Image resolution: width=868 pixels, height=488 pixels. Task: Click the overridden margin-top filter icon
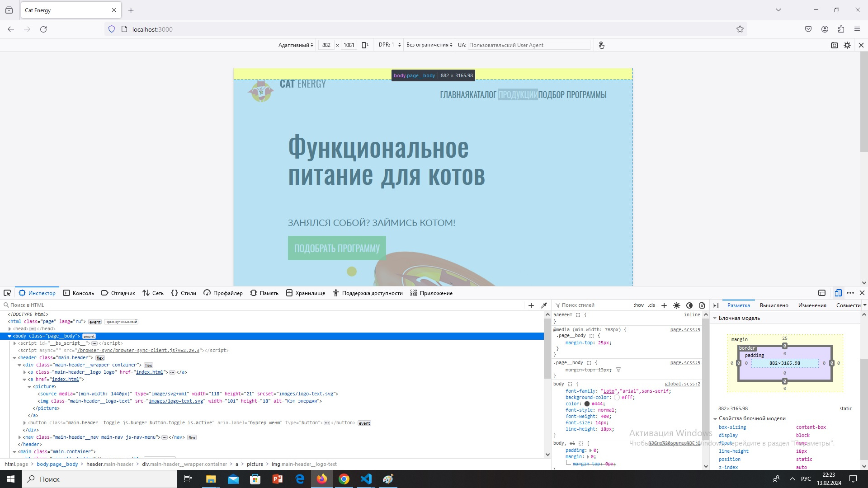pos(618,370)
